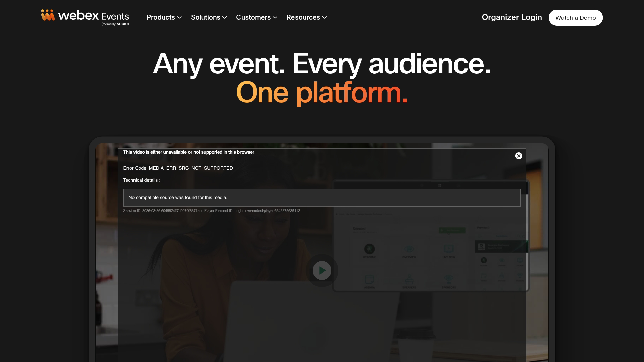
Task: Close the video error message
Action: (x=519, y=156)
